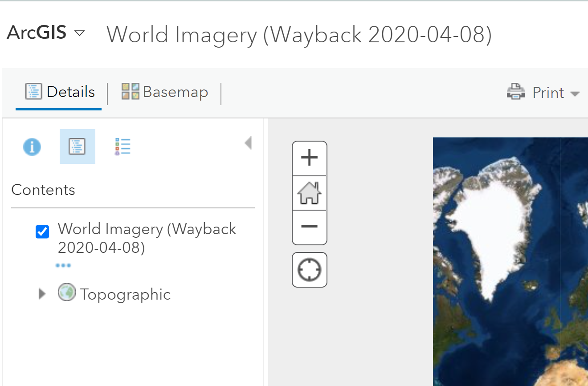588x386 pixels.
Task: Open the layer's More Options ellipsis
Action: [63, 266]
